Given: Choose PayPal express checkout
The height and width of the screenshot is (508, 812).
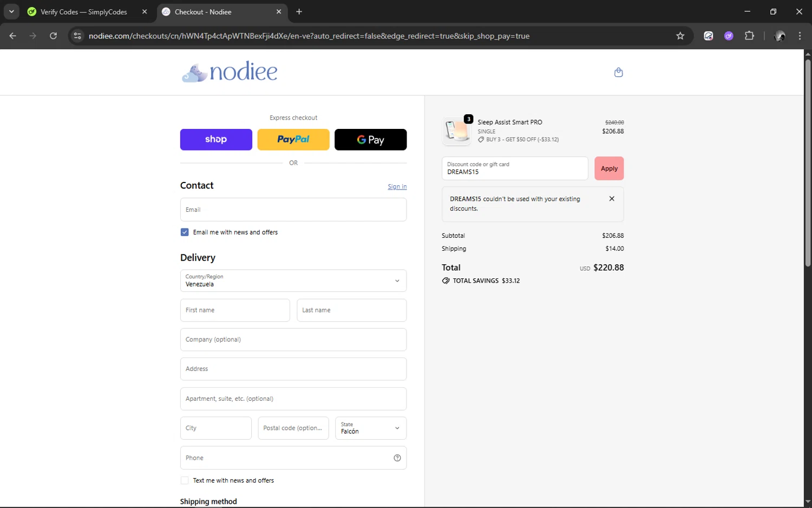Looking at the screenshot, I should pyautogui.click(x=293, y=140).
